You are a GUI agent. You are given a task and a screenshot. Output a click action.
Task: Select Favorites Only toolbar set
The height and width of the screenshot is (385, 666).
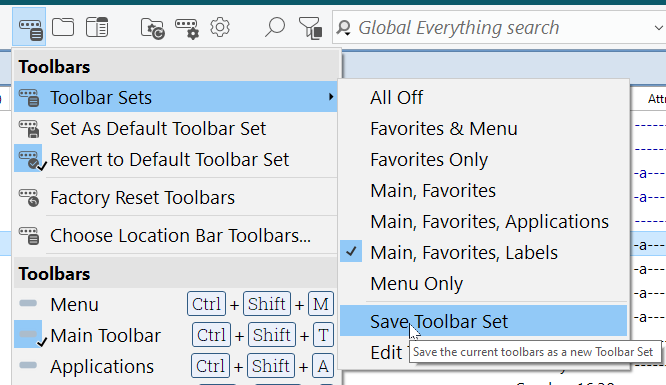[483, 159]
